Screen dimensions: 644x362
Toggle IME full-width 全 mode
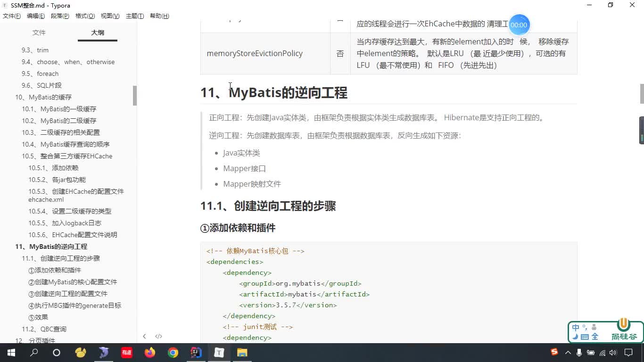tap(594, 337)
